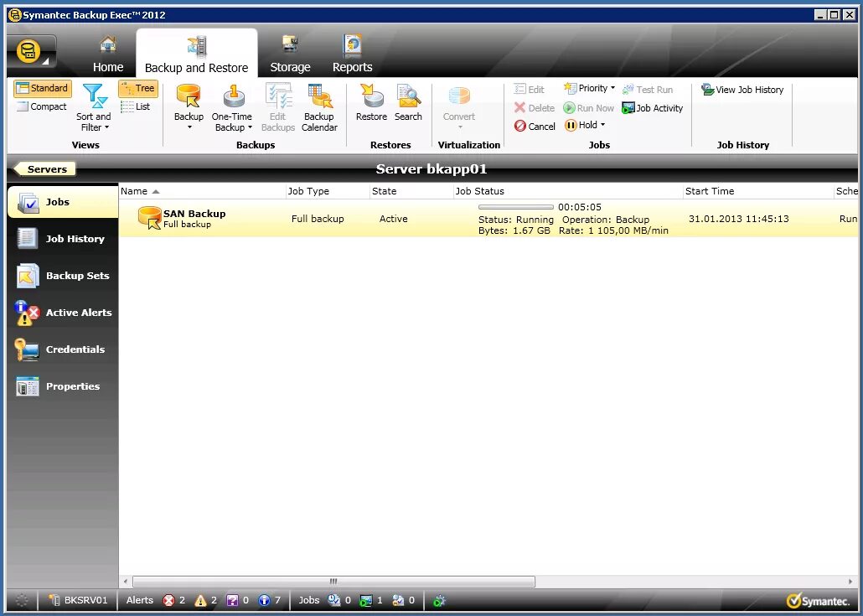Image resolution: width=863 pixels, height=616 pixels.
Task: Click the scroll right arrow
Action: pos(851,582)
